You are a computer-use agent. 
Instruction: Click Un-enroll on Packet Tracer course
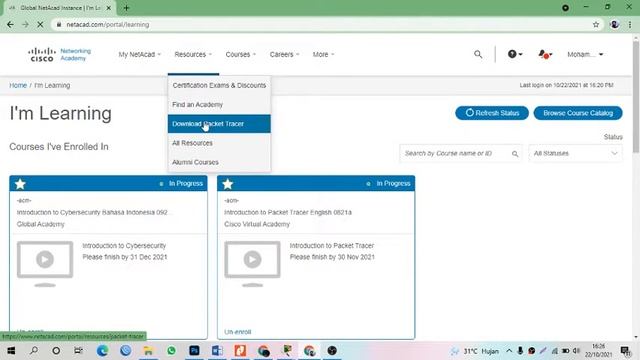238,332
